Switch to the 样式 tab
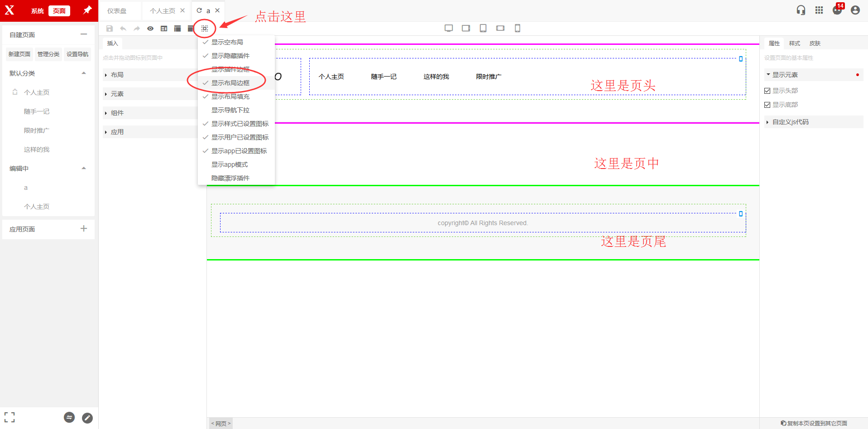This screenshot has width=868, height=429. tap(794, 43)
